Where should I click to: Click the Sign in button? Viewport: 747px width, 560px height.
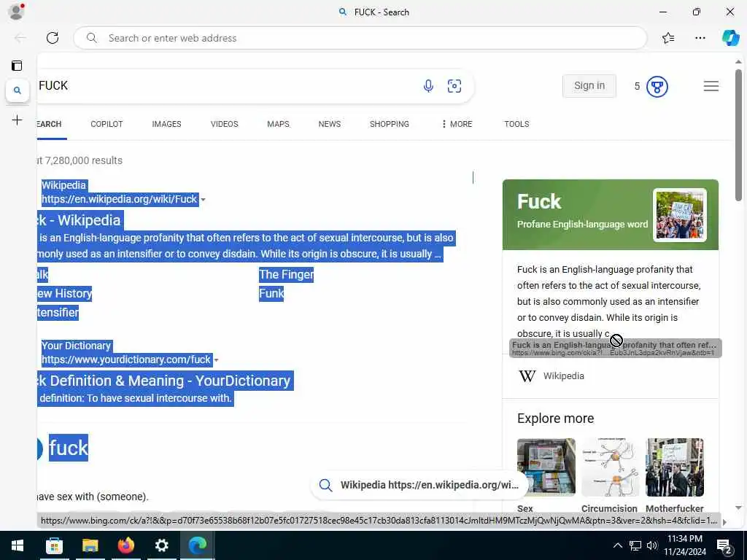pos(589,86)
